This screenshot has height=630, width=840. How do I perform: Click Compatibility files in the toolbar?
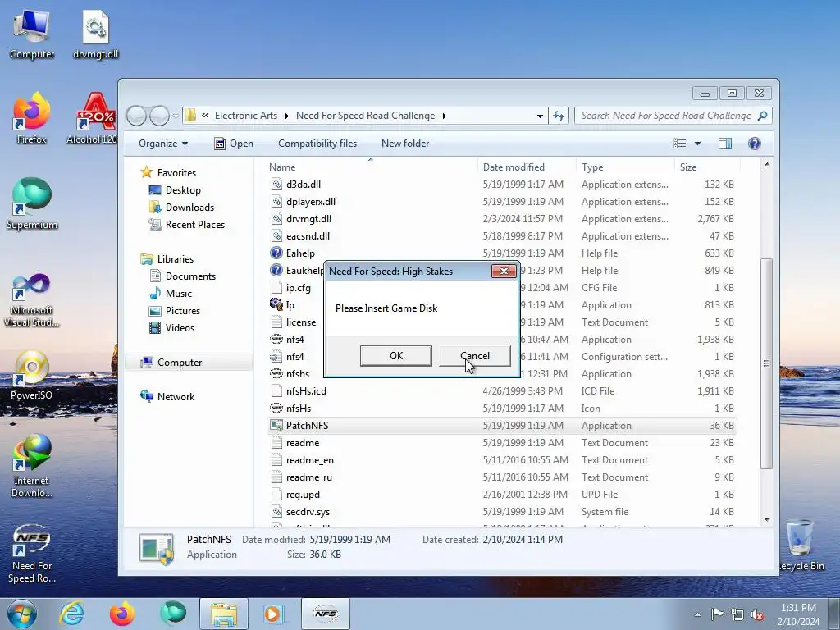pos(317,143)
